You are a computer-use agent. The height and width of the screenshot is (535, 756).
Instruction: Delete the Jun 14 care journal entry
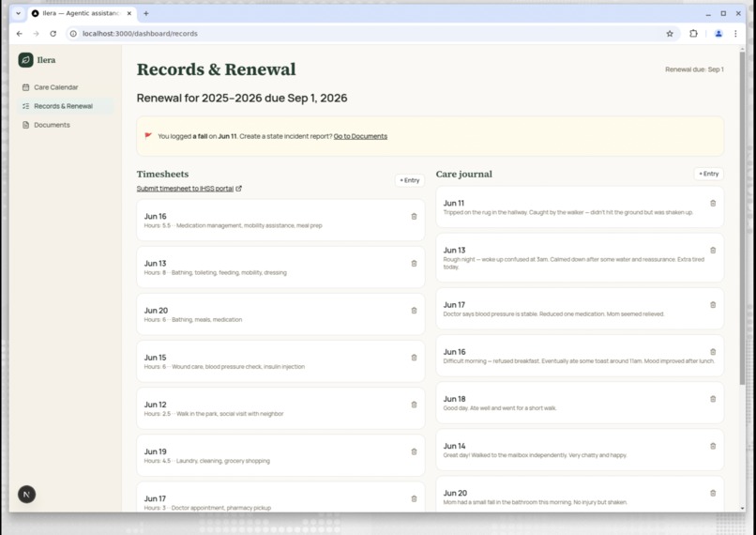point(713,446)
